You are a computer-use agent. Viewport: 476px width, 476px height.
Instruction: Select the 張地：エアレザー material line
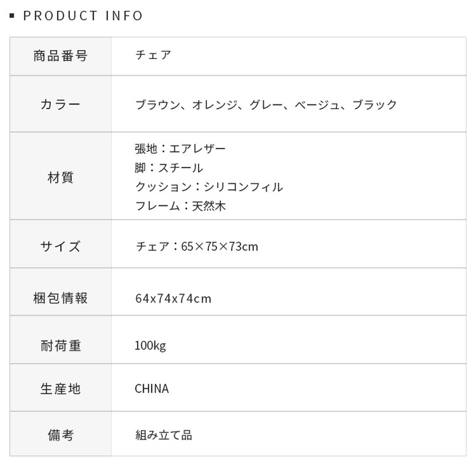[180, 148]
